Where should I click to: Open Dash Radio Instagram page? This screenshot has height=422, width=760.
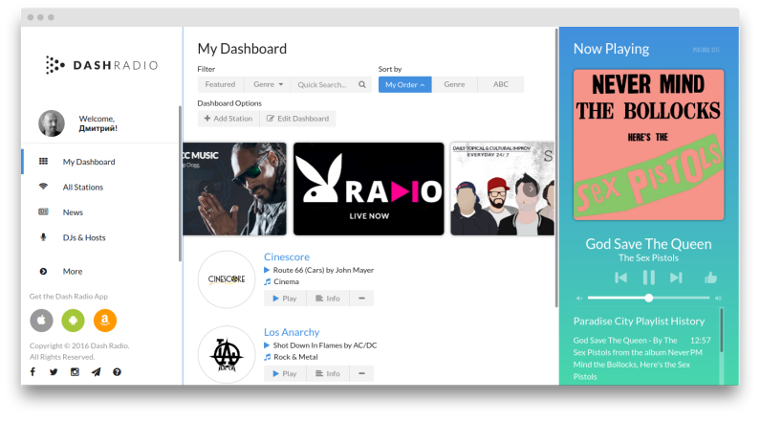pyautogui.click(x=75, y=372)
